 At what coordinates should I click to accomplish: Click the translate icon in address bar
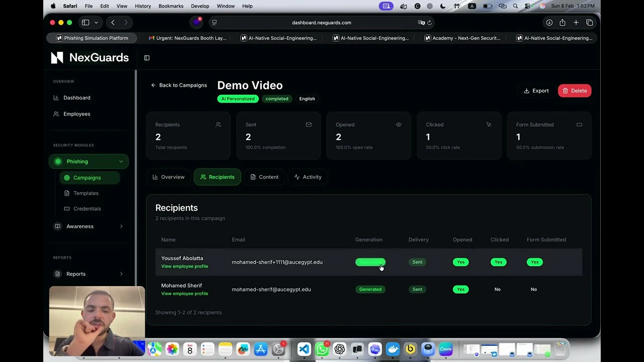tap(421, 23)
